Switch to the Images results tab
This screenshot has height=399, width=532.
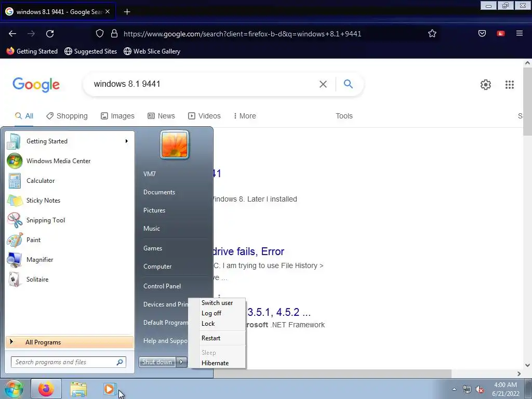pos(118,116)
